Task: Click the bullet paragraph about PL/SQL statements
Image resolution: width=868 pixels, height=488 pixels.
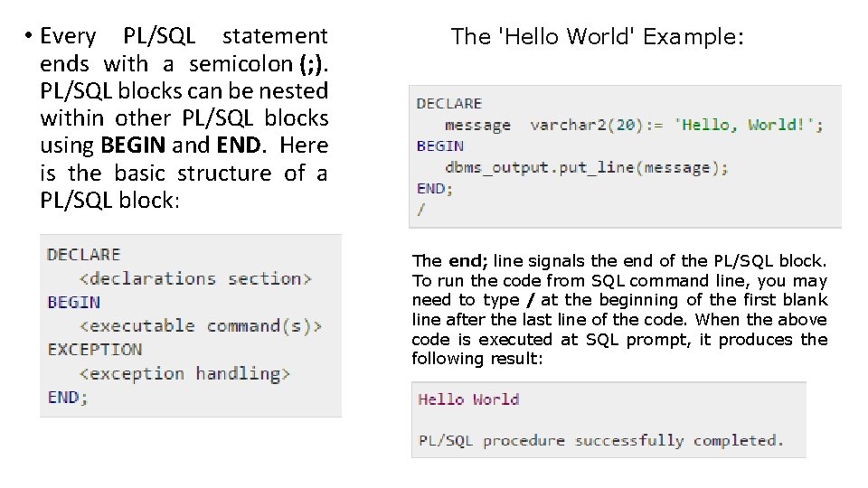Action: pos(184,117)
